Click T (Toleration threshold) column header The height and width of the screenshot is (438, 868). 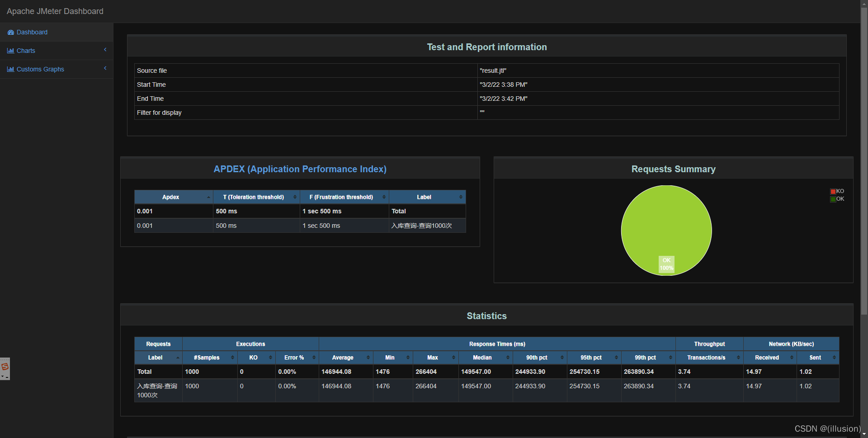[x=253, y=198]
